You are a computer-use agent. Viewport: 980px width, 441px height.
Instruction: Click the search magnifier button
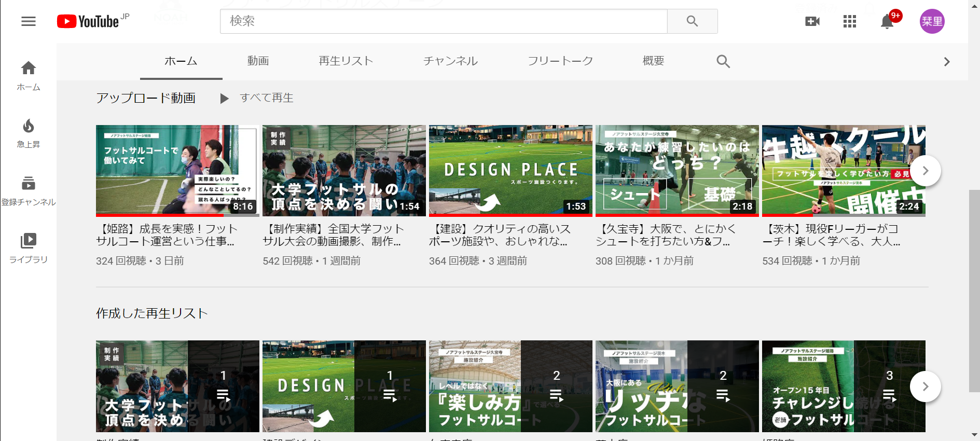click(x=692, y=21)
